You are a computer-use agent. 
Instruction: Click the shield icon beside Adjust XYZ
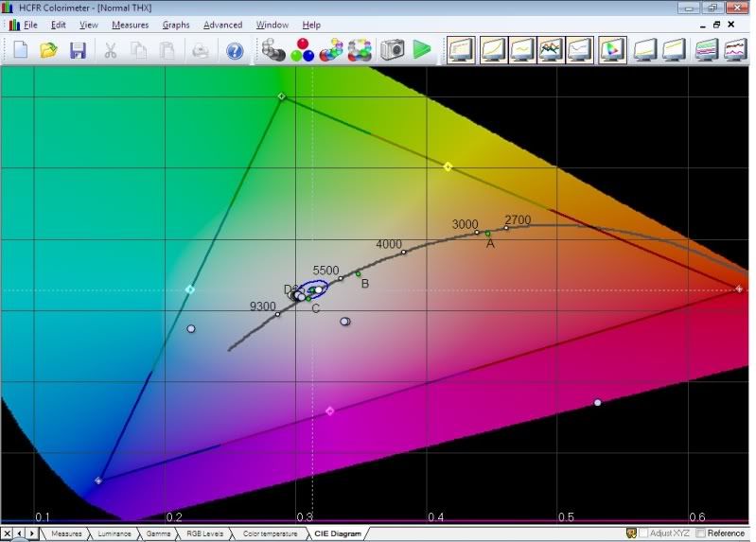click(631, 533)
